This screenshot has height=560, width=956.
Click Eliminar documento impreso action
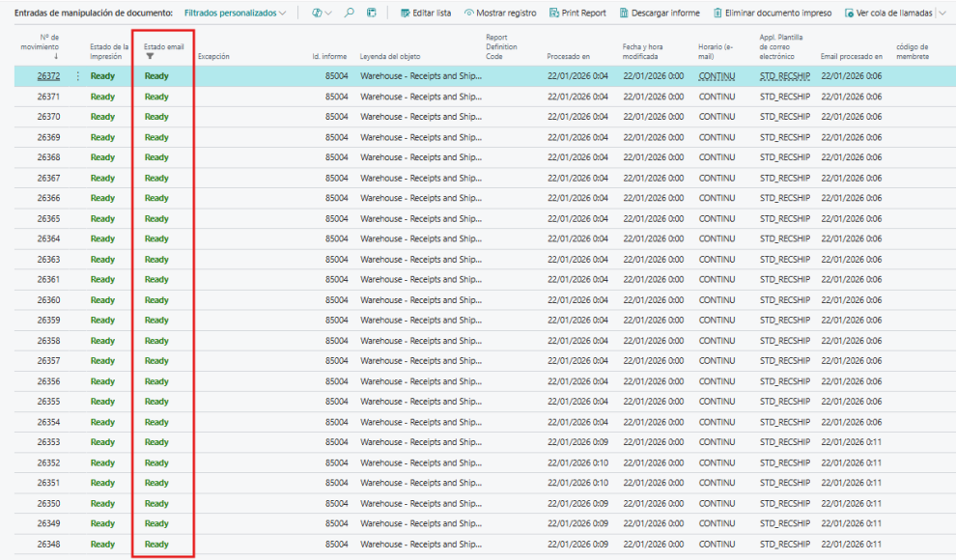coord(772,13)
